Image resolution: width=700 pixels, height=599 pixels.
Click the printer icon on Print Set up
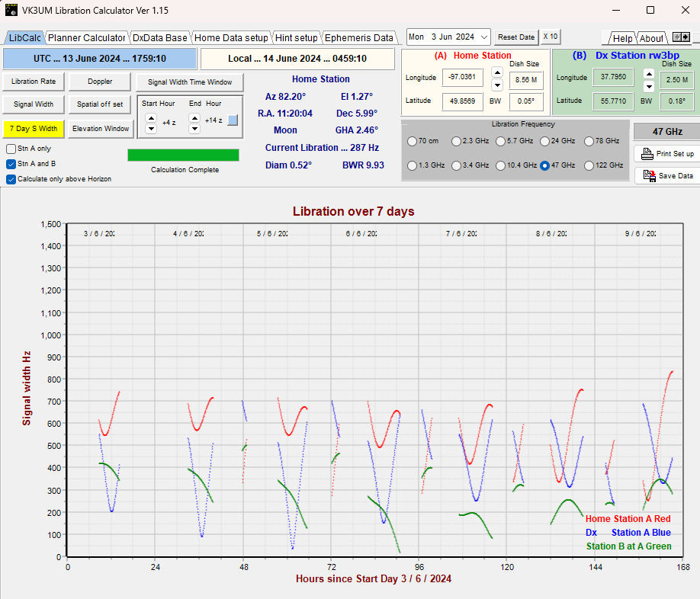(x=647, y=154)
